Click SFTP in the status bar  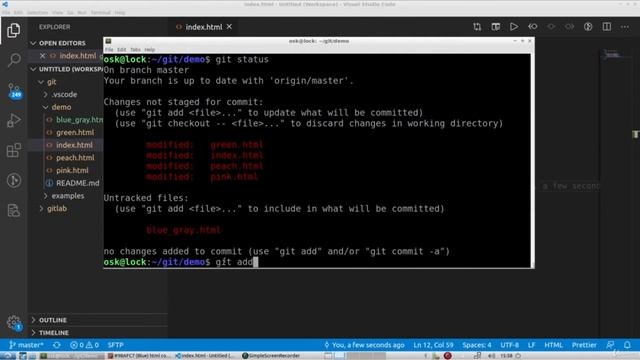pyautogui.click(x=116, y=345)
